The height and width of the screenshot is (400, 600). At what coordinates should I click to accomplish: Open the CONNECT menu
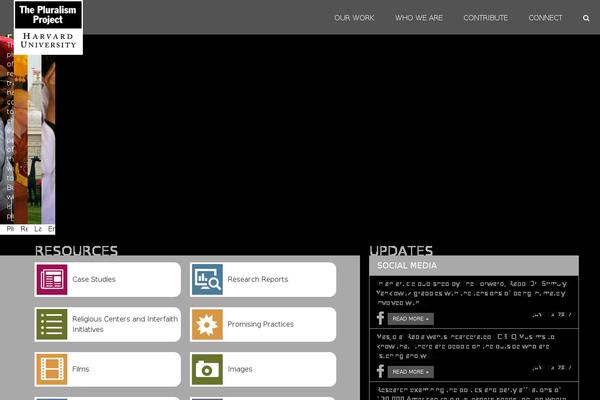[x=545, y=18]
